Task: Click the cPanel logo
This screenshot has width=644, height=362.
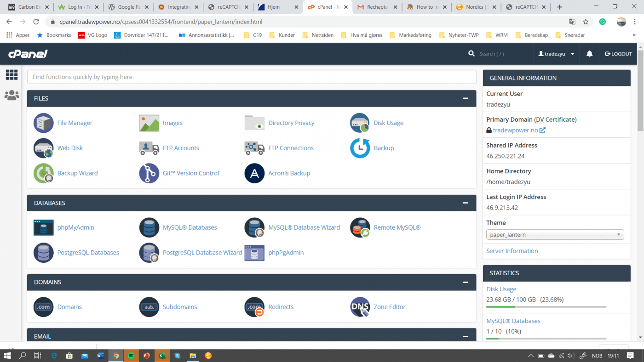Action: tap(28, 54)
